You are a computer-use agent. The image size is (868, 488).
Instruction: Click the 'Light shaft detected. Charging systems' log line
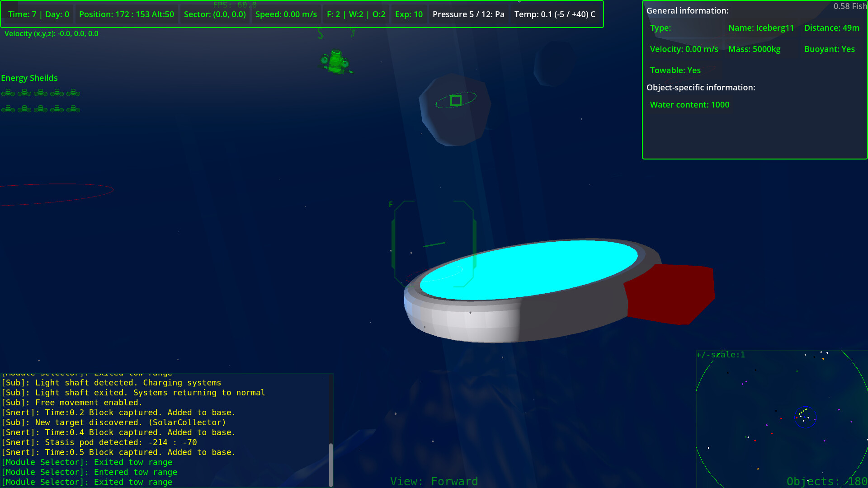coord(111,383)
